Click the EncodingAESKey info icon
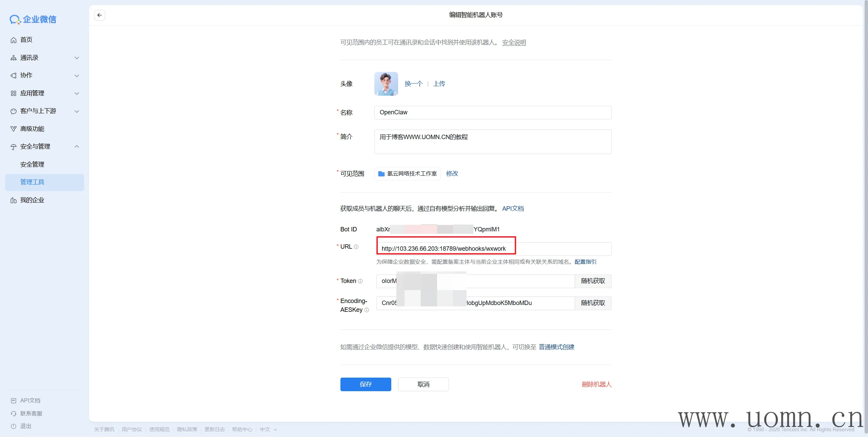868x437 pixels. click(x=367, y=310)
